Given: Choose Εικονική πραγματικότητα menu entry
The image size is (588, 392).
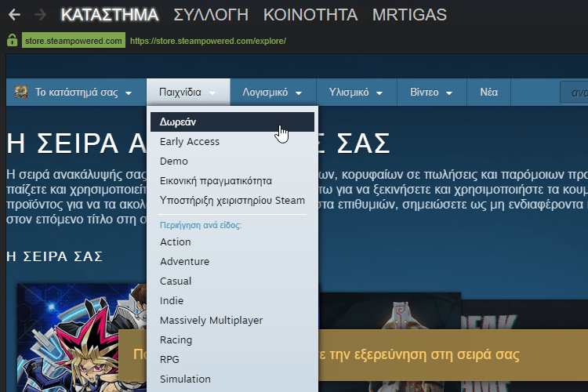Looking at the screenshot, I should [232, 181].
